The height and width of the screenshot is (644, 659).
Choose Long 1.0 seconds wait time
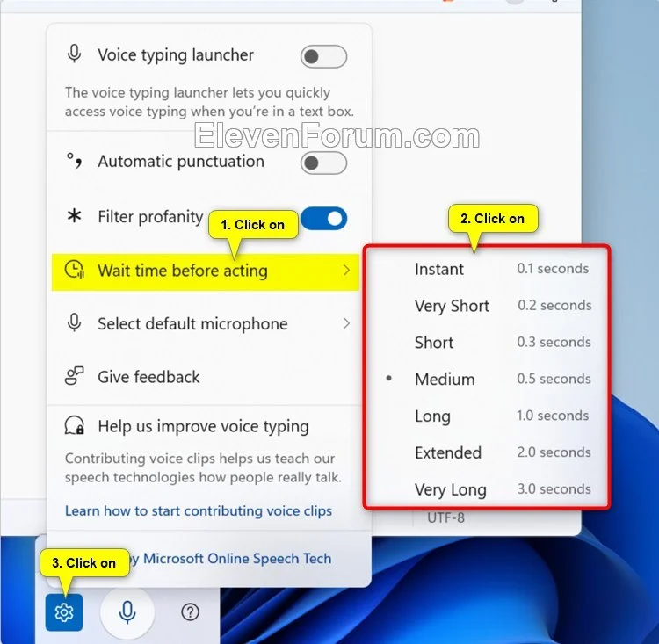point(487,416)
